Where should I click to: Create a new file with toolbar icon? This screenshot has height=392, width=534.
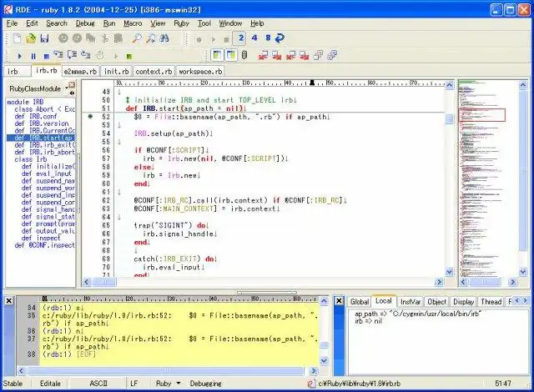(x=17, y=38)
